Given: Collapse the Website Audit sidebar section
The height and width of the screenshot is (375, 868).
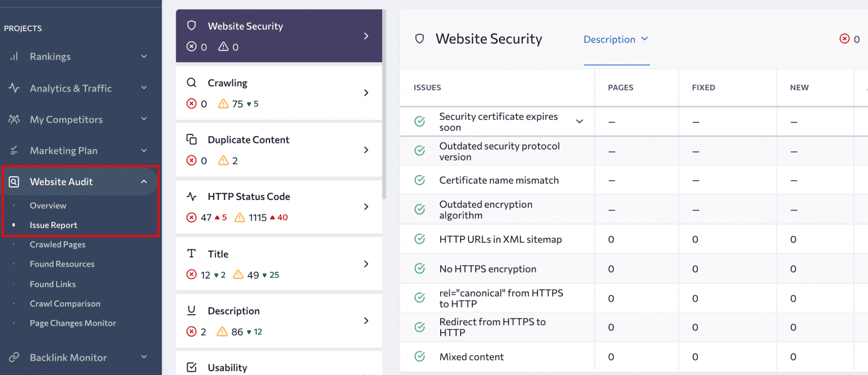Looking at the screenshot, I should (x=144, y=182).
